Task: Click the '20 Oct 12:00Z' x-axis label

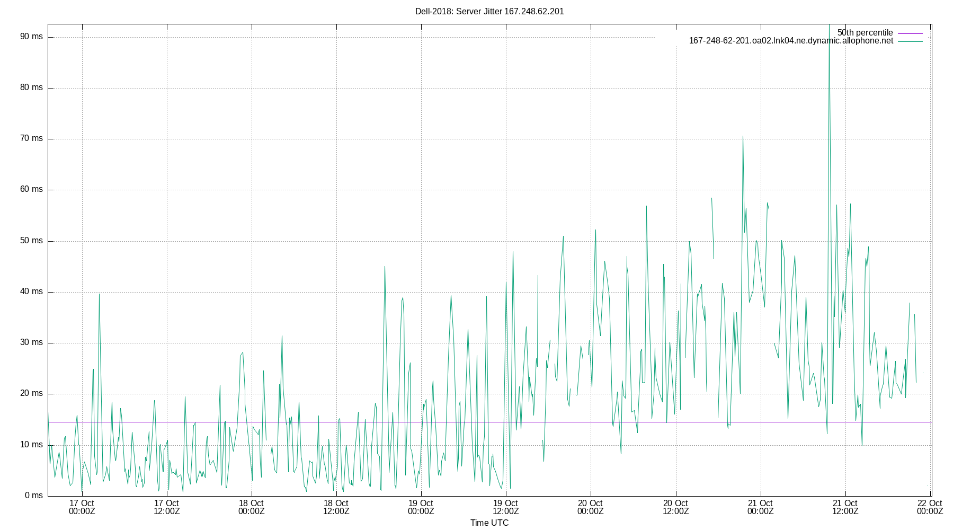Action: [675, 507]
